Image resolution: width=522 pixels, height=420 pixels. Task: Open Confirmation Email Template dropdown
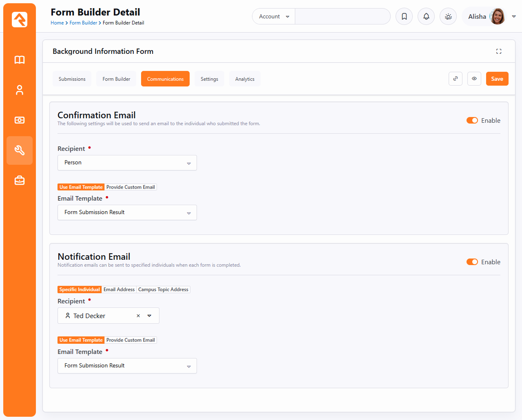(x=127, y=212)
